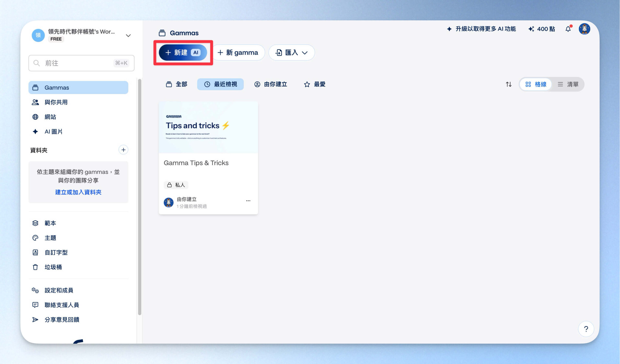Open the help question mark button
Image resolution: width=620 pixels, height=364 pixels.
(586, 329)
